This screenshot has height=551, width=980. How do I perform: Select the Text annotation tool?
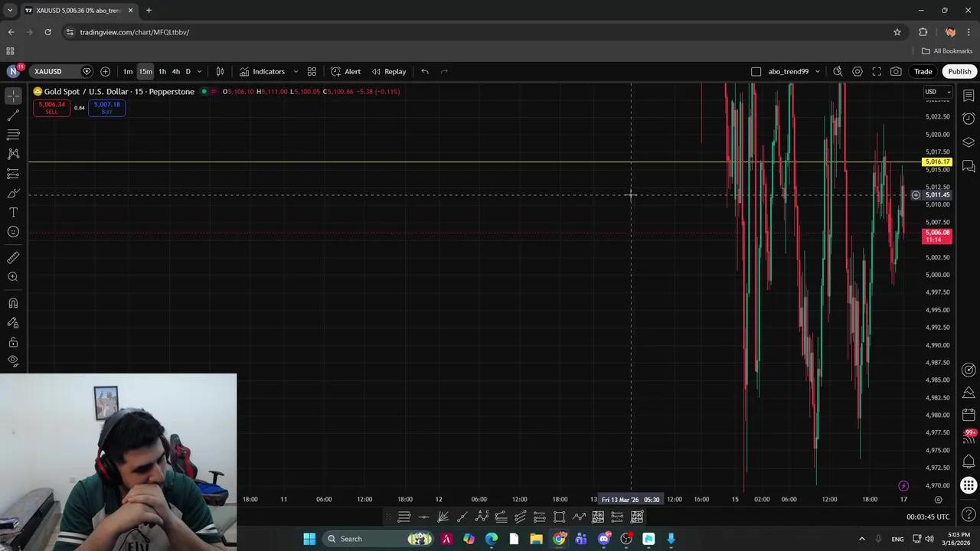click(13, 212)
